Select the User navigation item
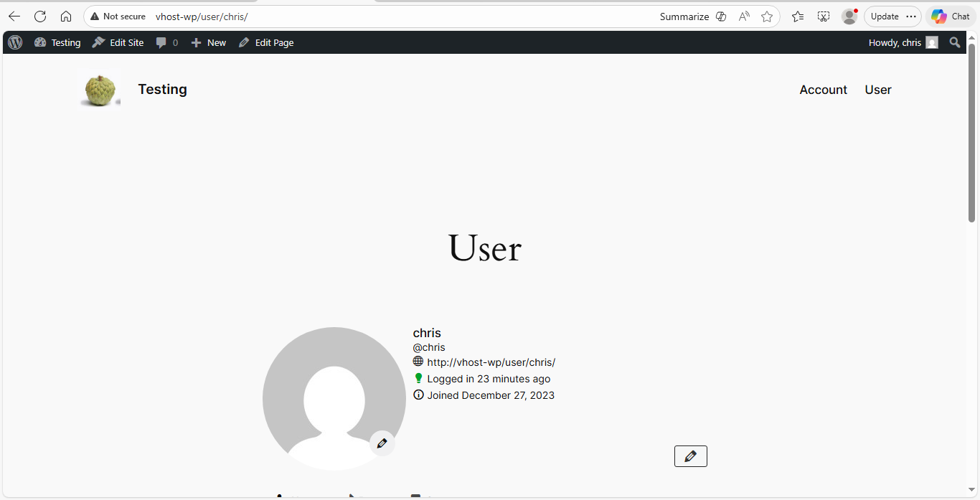 [x=878, y=89]
